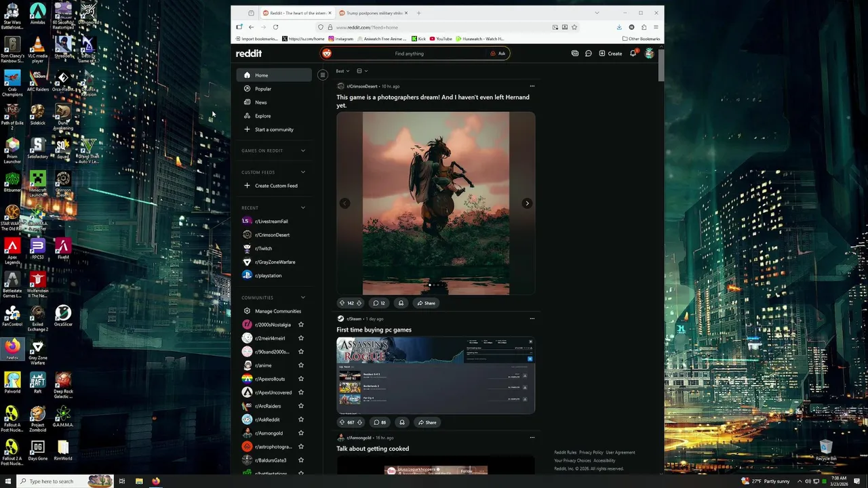Screen dimensions: 868x488
Task: Open Firefox list all tabs dropdown
Action: 597,13
